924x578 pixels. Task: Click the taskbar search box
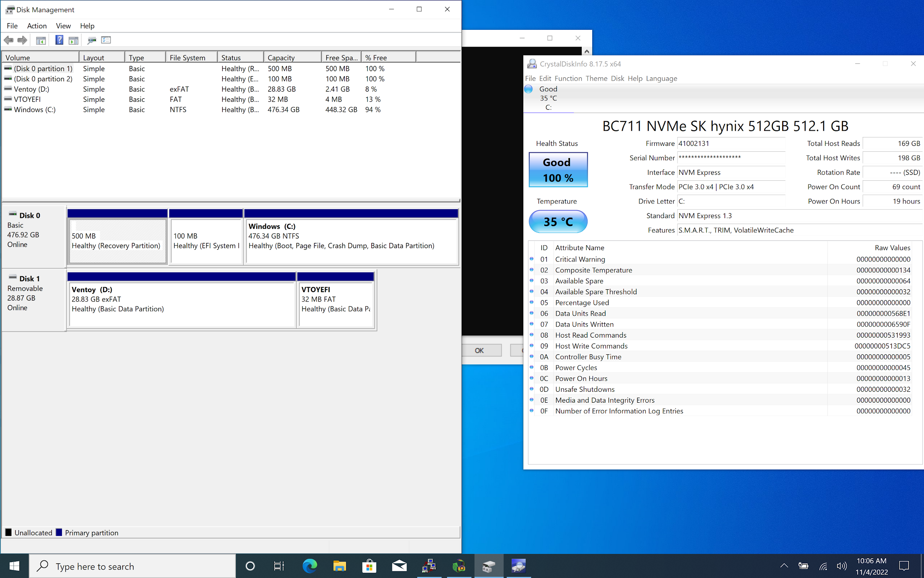tap(132, 566)
